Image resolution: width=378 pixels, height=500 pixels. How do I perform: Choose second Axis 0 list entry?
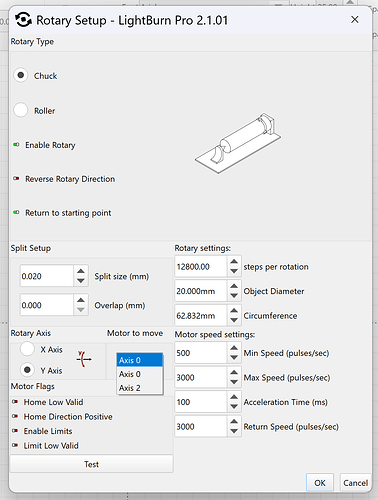pos(140,374)
